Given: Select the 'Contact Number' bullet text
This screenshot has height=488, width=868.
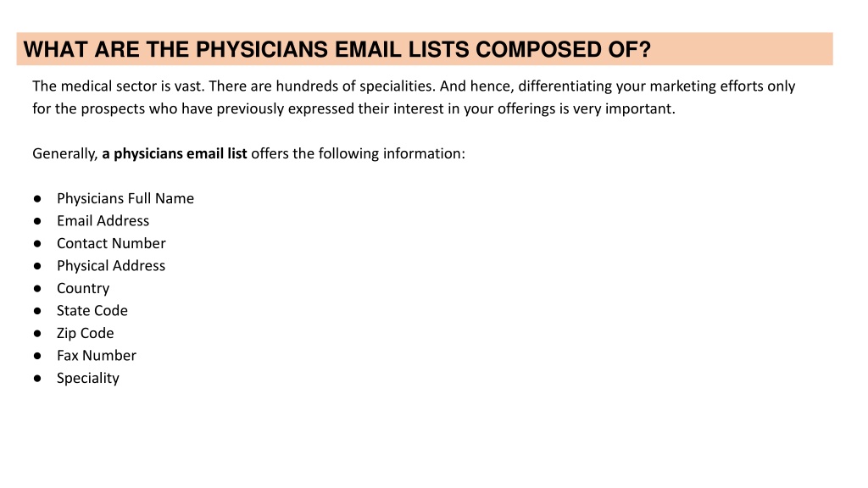Looking at the screenshot, I should coord(111,243).
